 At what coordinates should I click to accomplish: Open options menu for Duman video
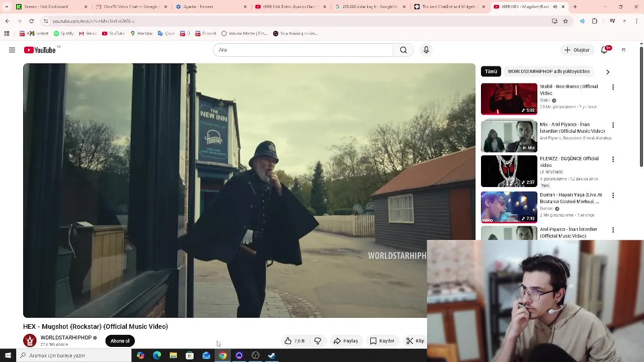pyautogui.click(x=613, y=196)
